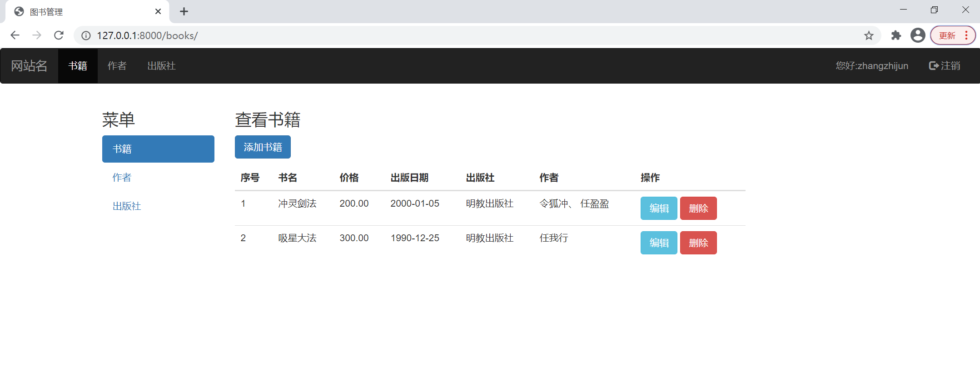Open the extensions puzzle icon

[896, 35]
